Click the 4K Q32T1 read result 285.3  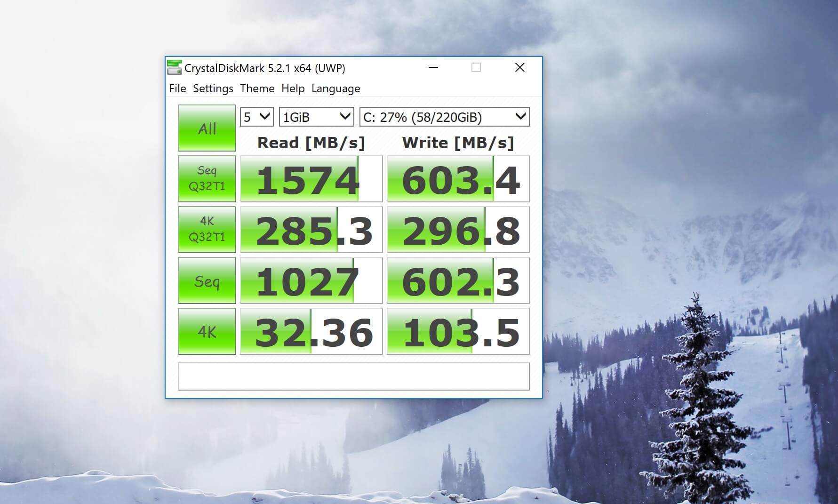pos(311,230)
